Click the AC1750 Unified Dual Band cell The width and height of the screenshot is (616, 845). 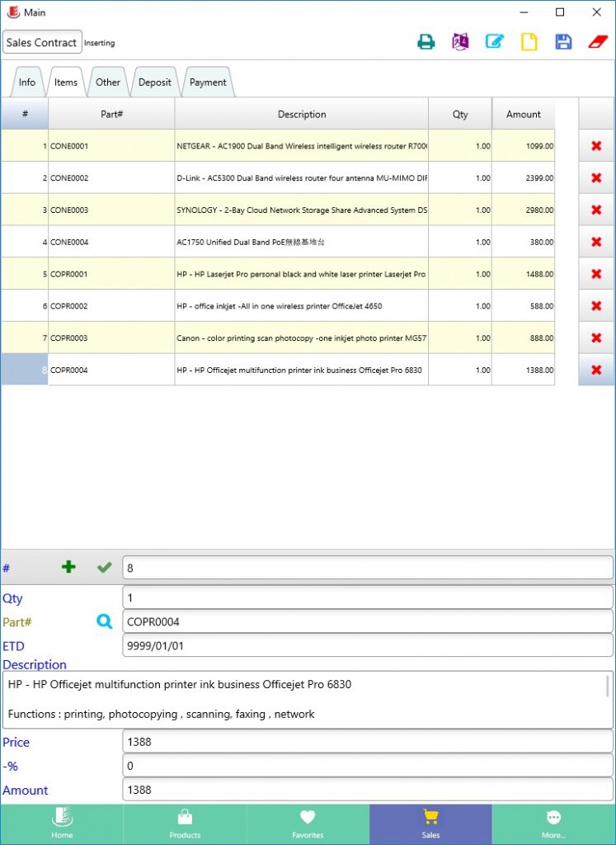tap(302, 242)
